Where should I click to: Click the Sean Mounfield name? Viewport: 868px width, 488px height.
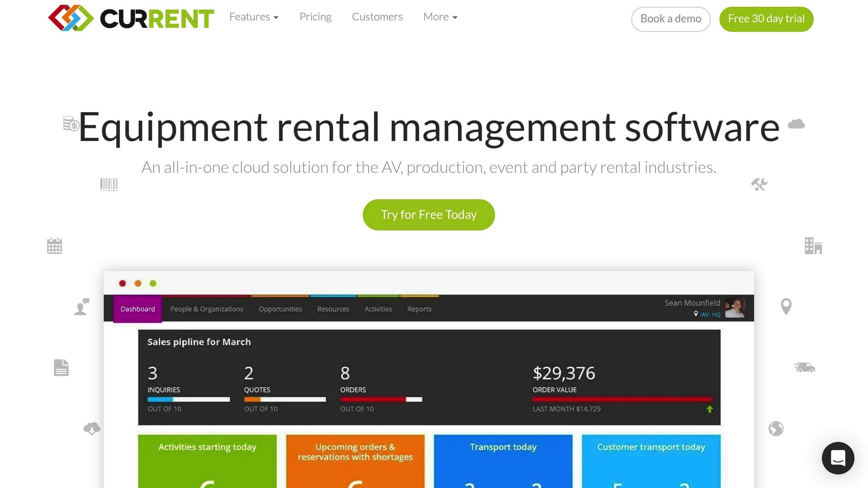coord(692,303)
